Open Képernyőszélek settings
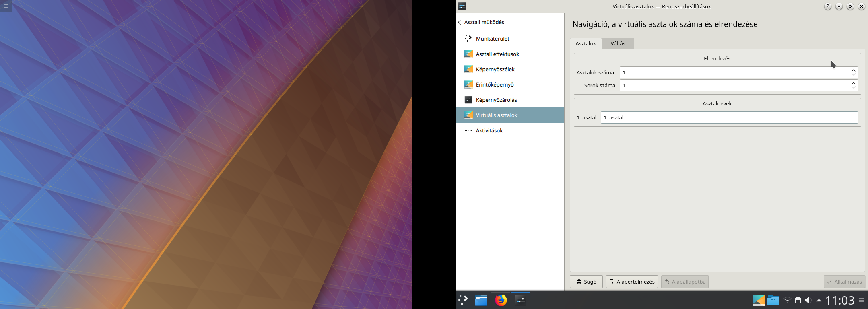Screen dimensions: 868x309 (510, 69)
